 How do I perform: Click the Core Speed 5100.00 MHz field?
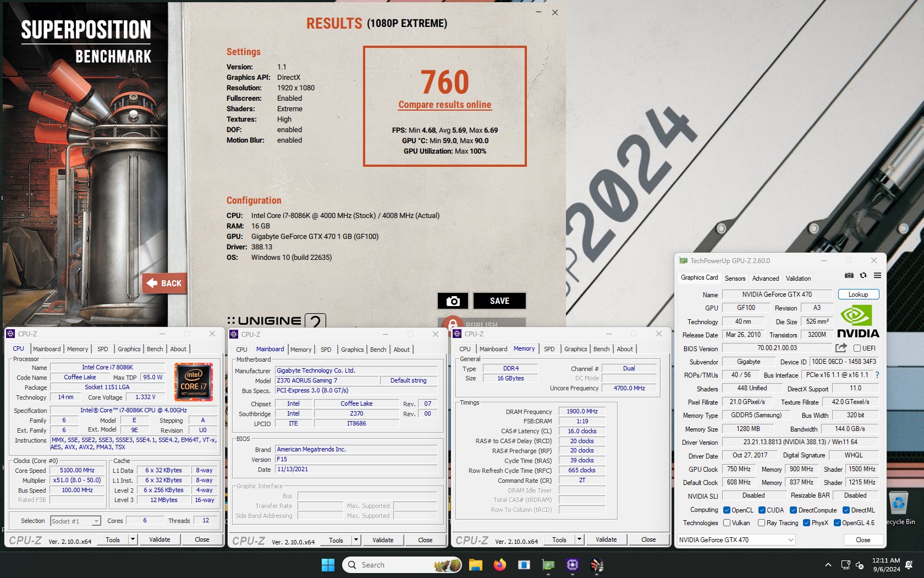click(77, 470)
